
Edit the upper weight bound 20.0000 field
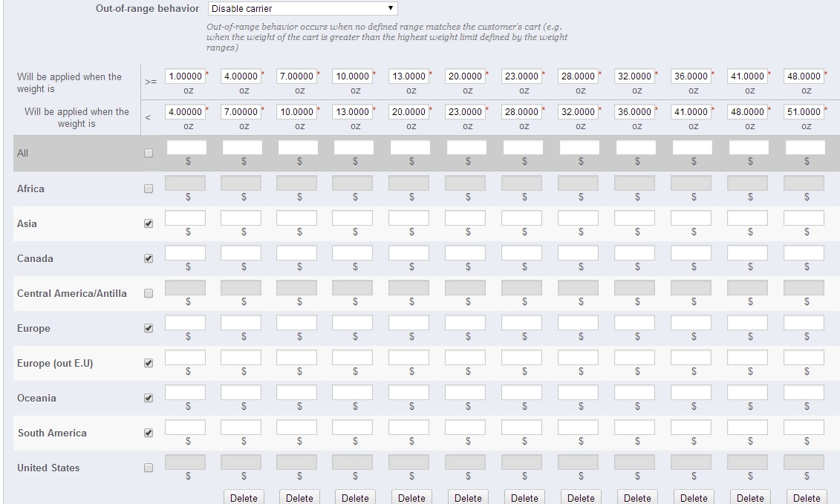[408, 111]
